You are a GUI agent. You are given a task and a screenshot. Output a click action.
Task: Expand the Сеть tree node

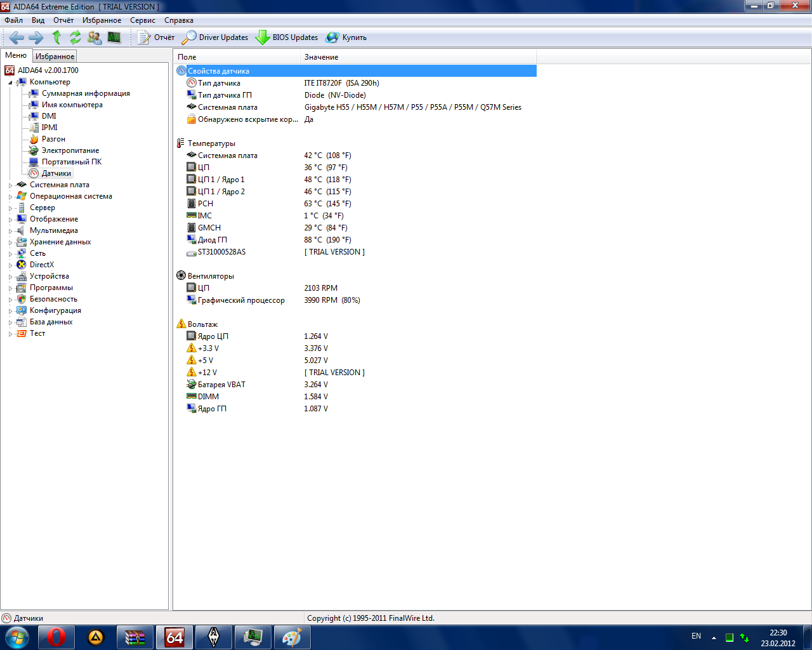(10, 254)
